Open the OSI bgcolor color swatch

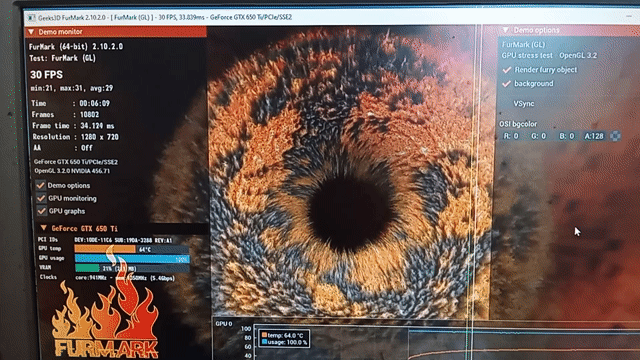[x=615, y=136]
